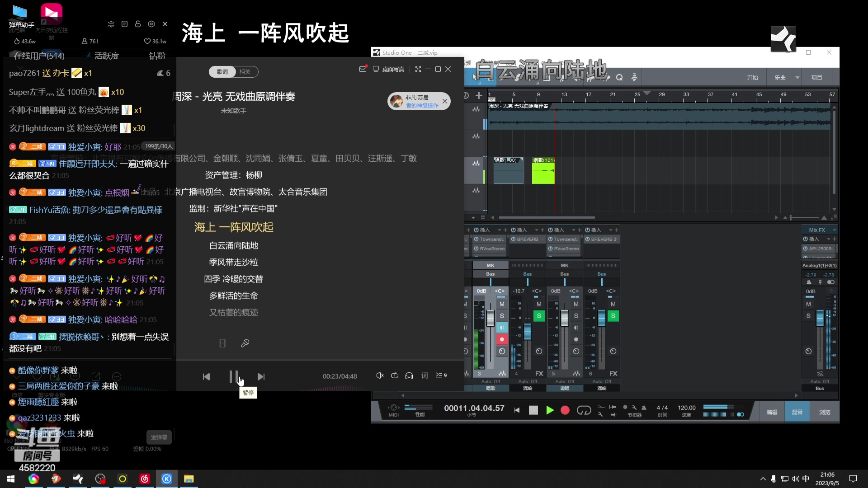Click the 120.00 tempo value
The width and height of the screenshot is (868, 488).
(687, 408)
